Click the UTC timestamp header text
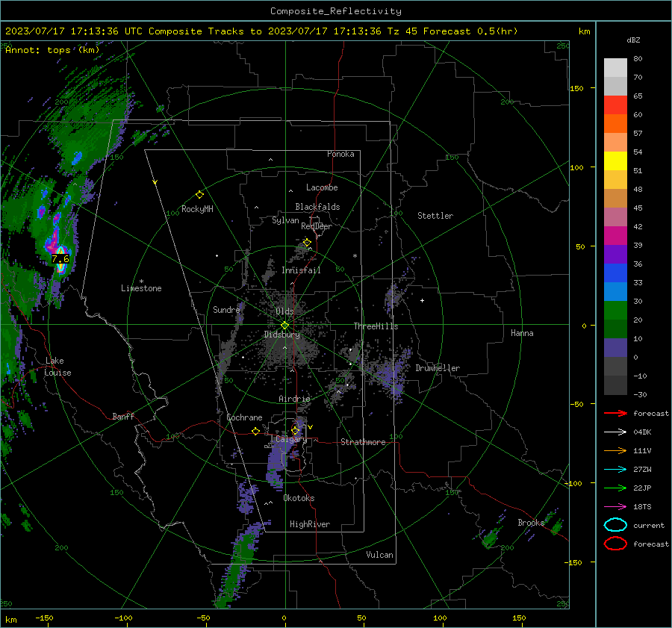This screenshot has height=628, width=672. pos(261,31)
